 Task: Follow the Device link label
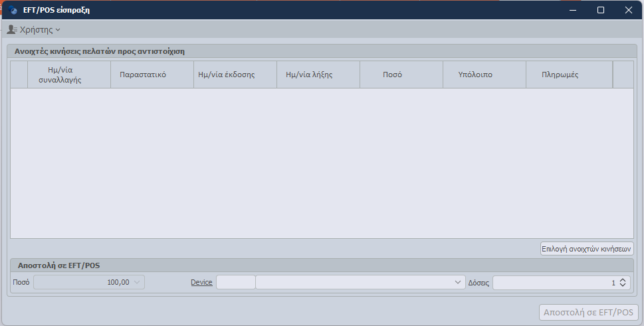(x=201, y=282)
